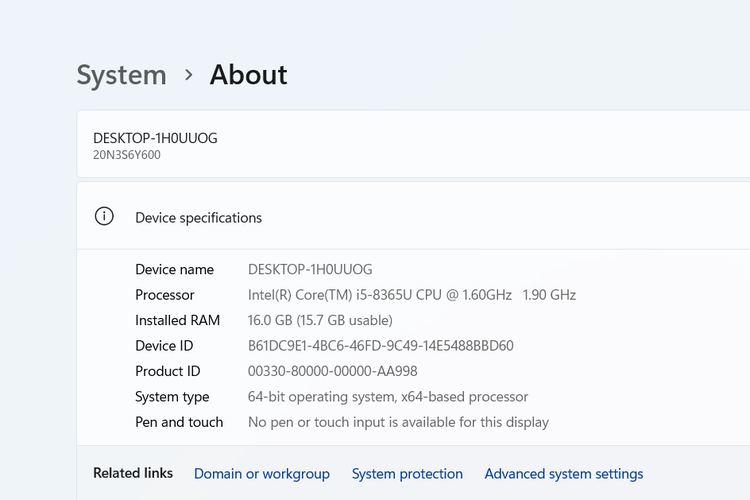Click the breadcrumb chevron arrow
The image size is (750, 500).
188,75
